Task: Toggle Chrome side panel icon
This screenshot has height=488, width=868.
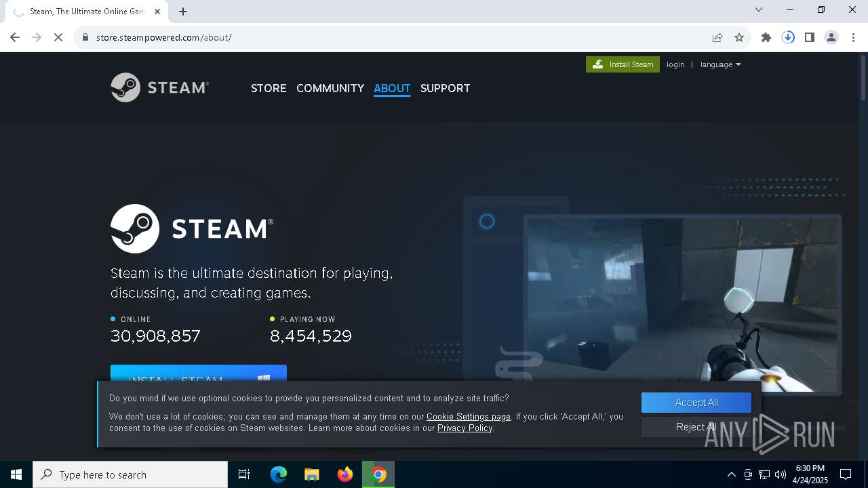Action: [810, 37]
